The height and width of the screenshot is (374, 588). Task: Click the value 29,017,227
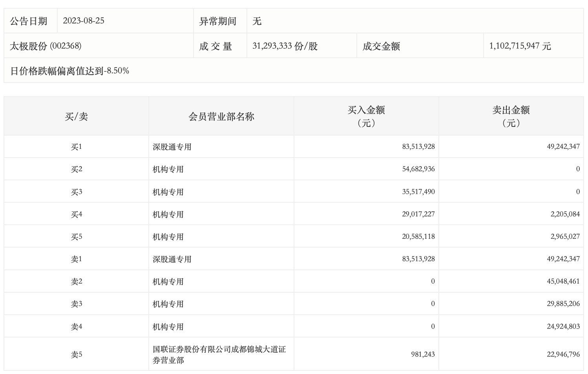coord(418,214)
